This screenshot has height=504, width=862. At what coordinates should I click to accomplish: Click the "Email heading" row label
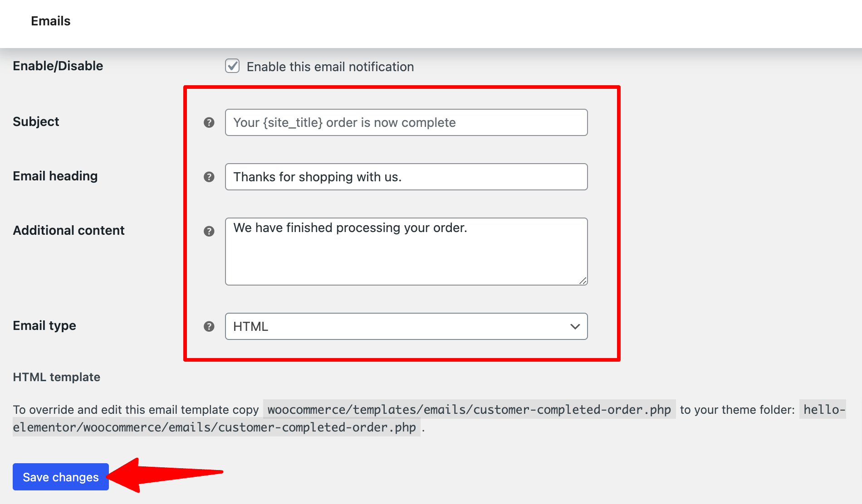55,176
